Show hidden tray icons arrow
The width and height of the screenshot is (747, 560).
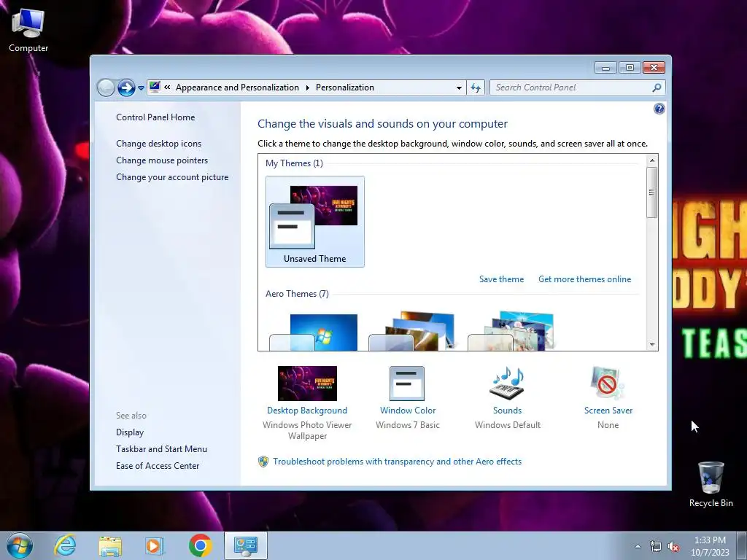coord(638,547)
